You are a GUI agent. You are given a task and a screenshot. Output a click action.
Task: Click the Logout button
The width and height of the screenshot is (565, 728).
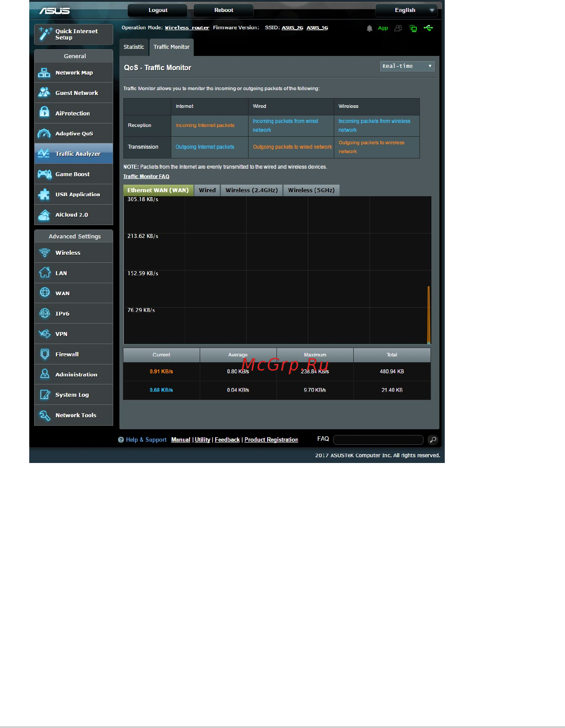tap(158, 10)
